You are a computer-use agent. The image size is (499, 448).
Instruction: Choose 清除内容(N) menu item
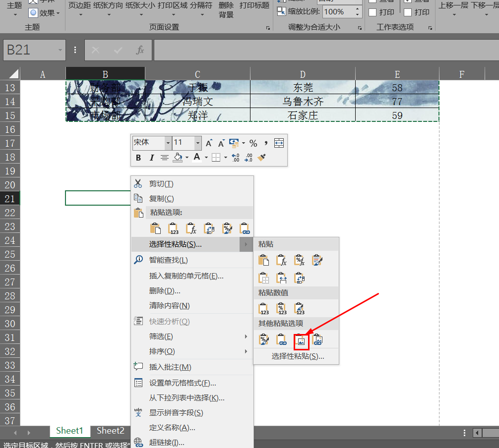click(x=192, y=306)
